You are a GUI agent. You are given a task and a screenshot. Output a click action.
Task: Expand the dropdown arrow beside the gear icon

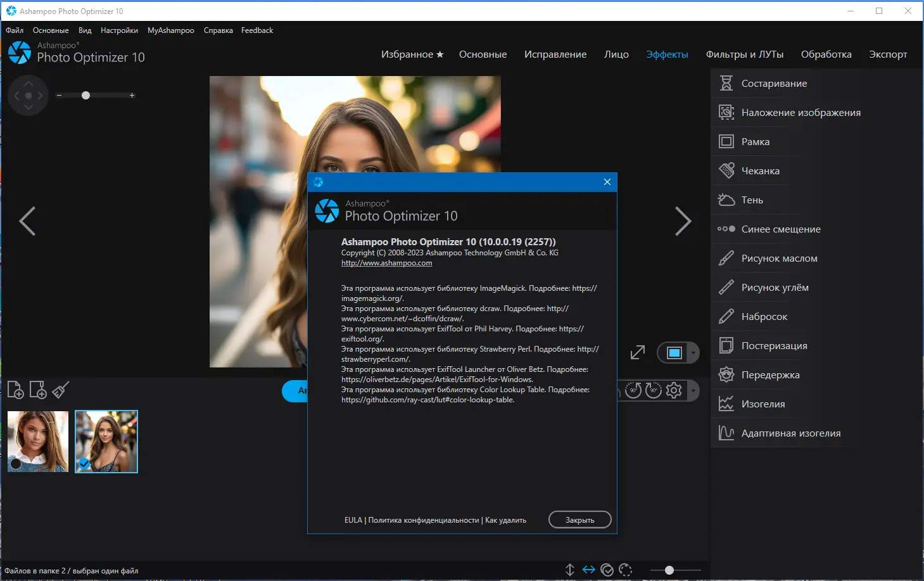pyautogui.click(x=693, y=390)
